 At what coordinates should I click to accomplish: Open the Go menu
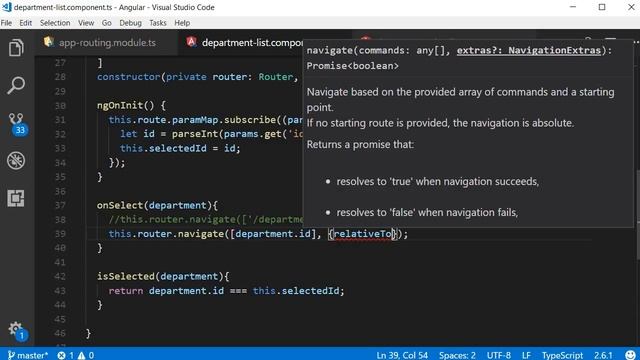coord(107,23)
